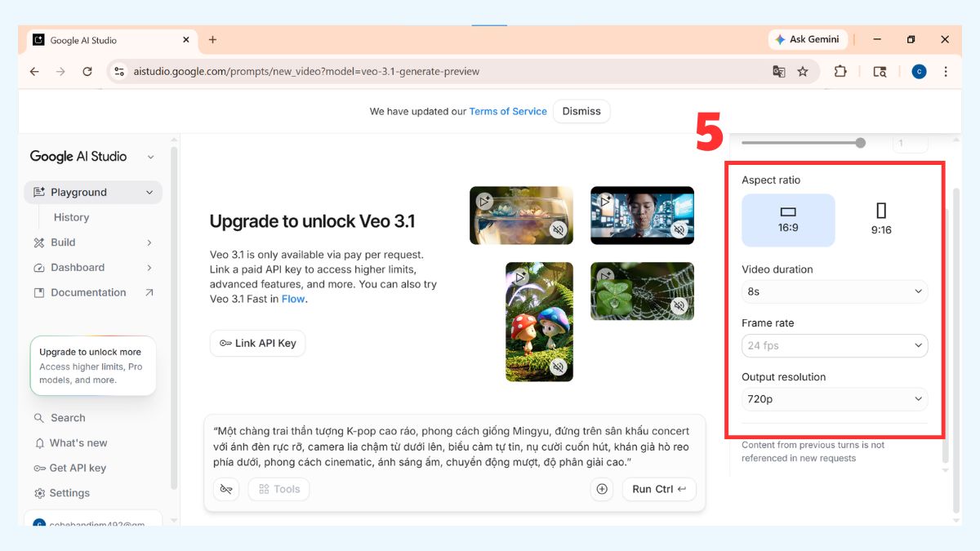Screen dimensions: 980x551
Task: Open Settings in the sidebar
Action: (x=61, y=493)
